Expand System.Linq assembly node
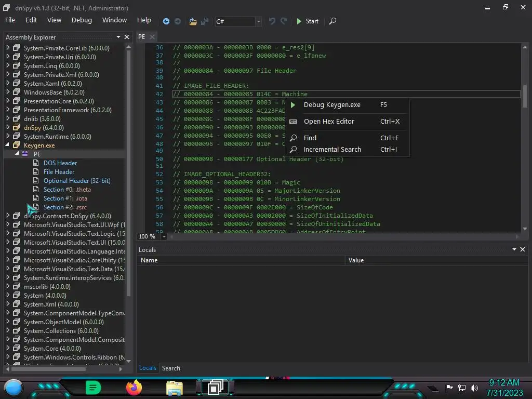Viewport: 532px width, 399px height. point(8,65)
